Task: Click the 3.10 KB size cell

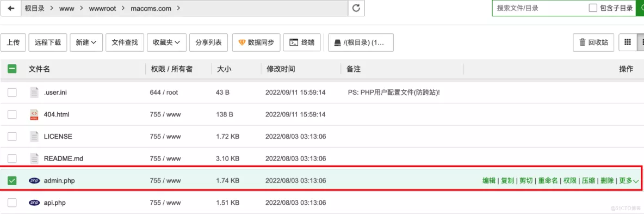Action: pos(227,158)
